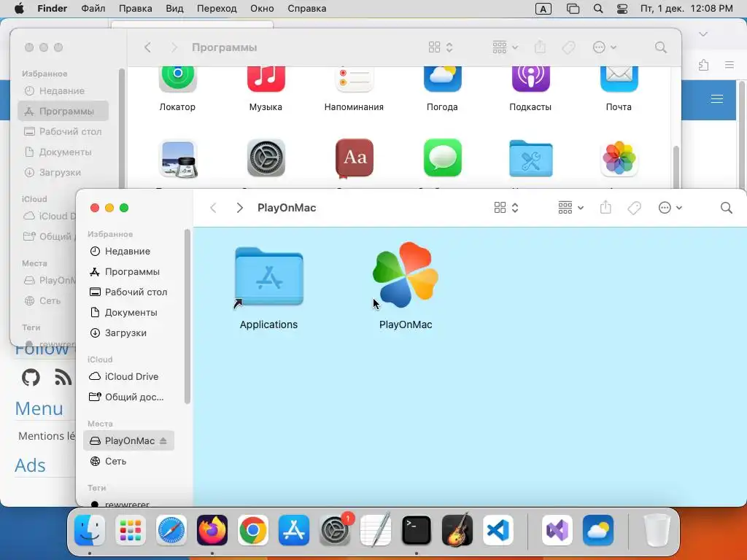Open the Apple menu

[x=19, y=9]
